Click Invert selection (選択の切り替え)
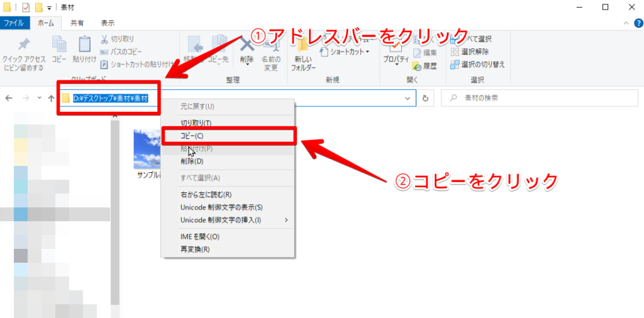 tap(478, 65)
